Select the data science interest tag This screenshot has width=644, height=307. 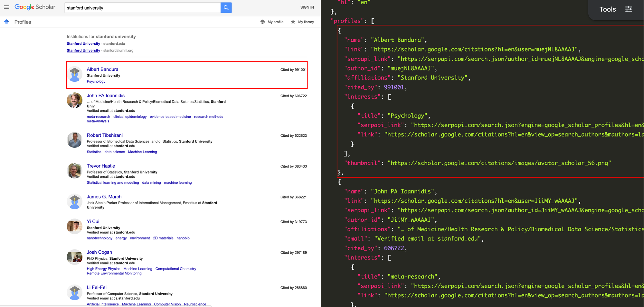[115, 152]
